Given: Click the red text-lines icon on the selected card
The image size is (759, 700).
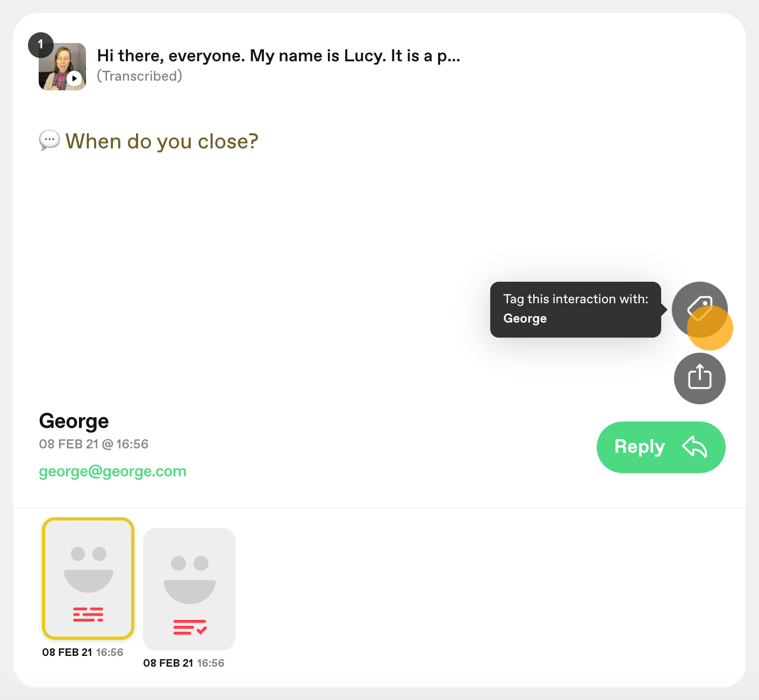Looking at the screenshot, I should coord(88,614).
